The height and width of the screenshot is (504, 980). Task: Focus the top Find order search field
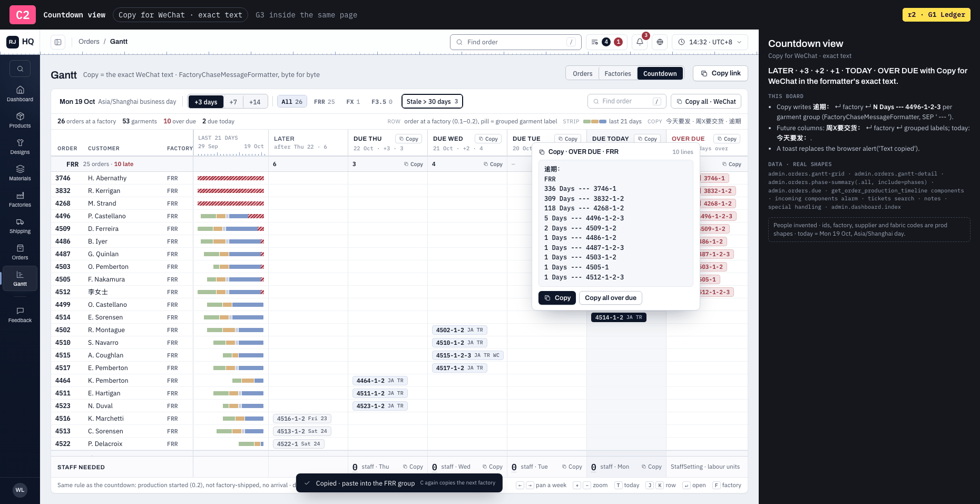[x=515, y=42]
